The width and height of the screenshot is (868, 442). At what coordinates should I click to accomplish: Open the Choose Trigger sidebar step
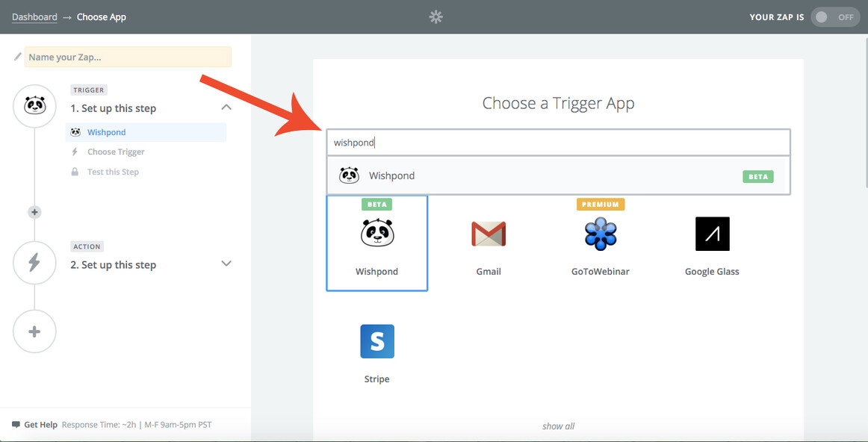click(x=116, y=152)
